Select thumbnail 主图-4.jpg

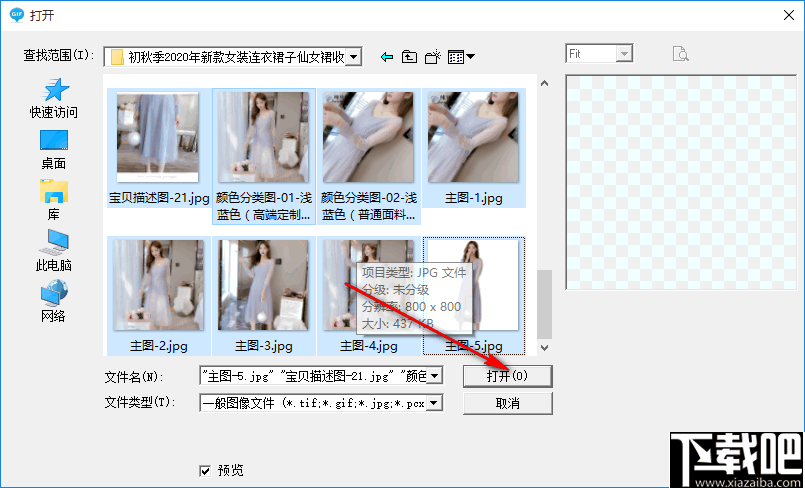[x=368, y=285]
